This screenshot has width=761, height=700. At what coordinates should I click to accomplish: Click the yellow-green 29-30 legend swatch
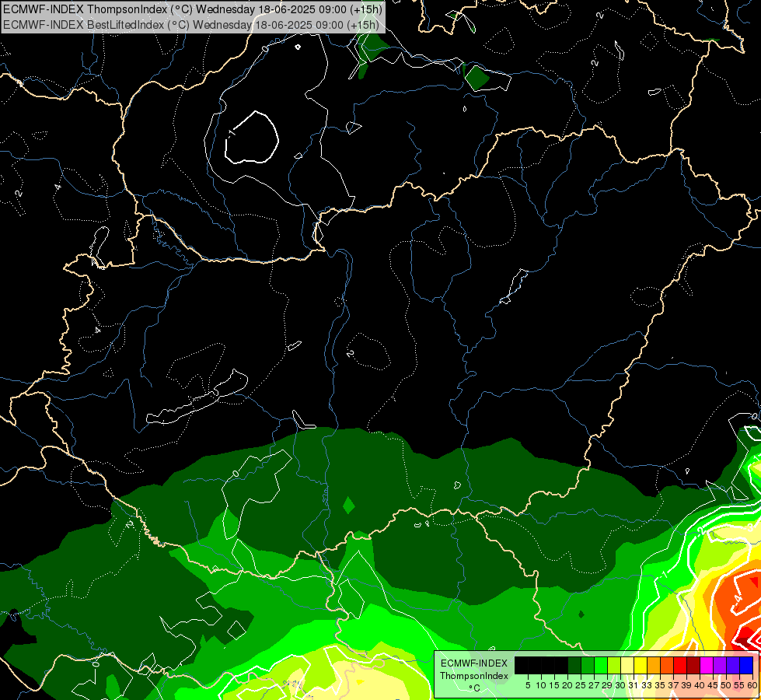pyautogui.click(x=614, y=665)
